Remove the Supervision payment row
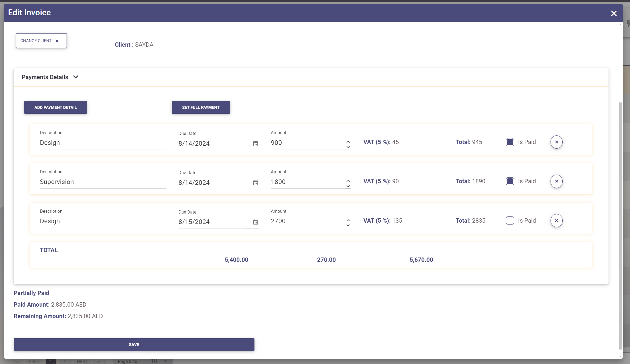Image resolution: width=630 pixels, height=364 pixels. tap(556, 181)
